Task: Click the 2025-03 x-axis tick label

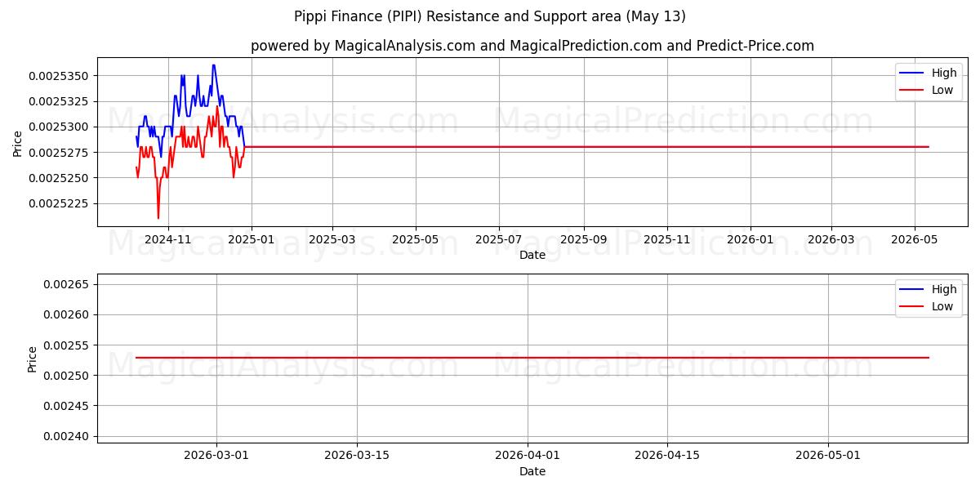Action: pyautogui.click(x=332, y=239)
